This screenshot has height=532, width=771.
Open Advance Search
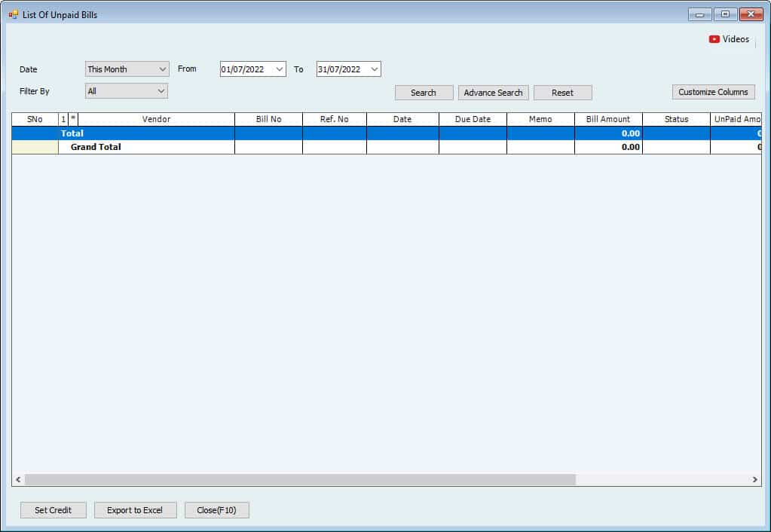(x=493, y=93)
